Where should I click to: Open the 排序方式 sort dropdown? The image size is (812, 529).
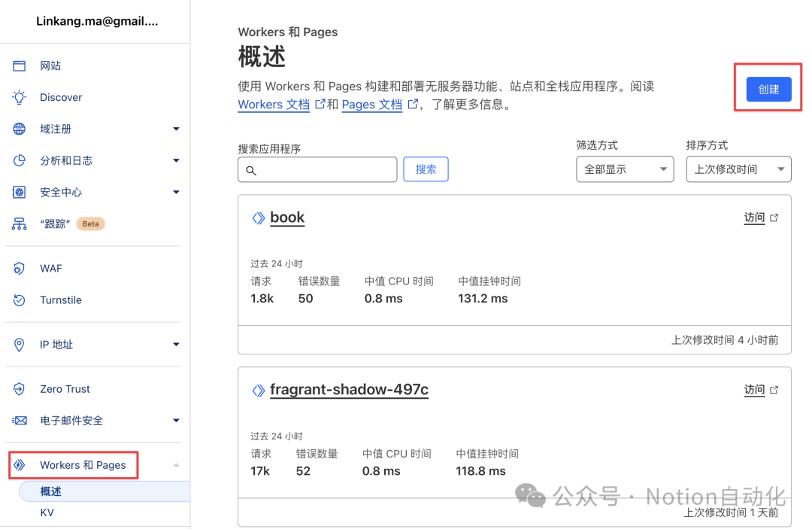click(x=738, y=169)
